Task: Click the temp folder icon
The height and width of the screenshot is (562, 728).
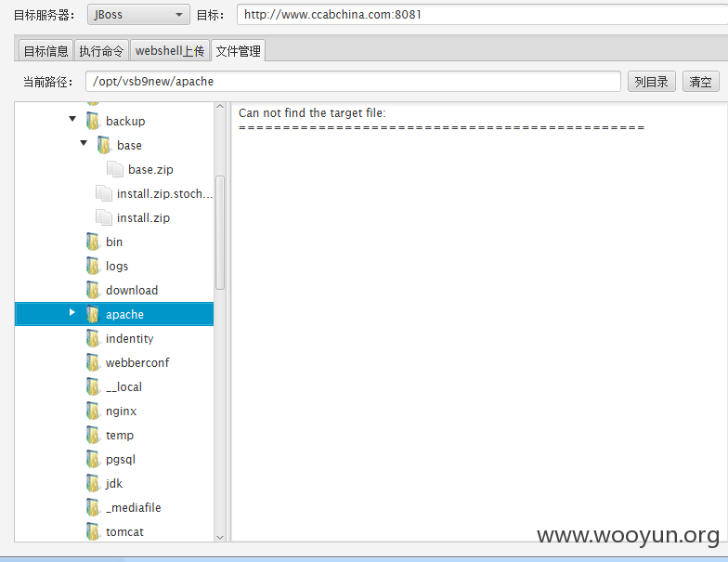Action: click(x=93, y=435)
